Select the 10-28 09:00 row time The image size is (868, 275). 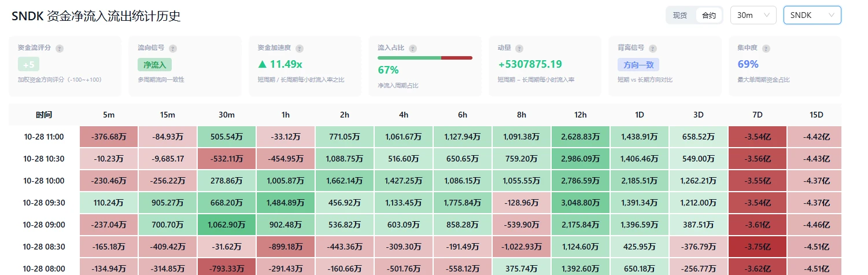[44, 225]
